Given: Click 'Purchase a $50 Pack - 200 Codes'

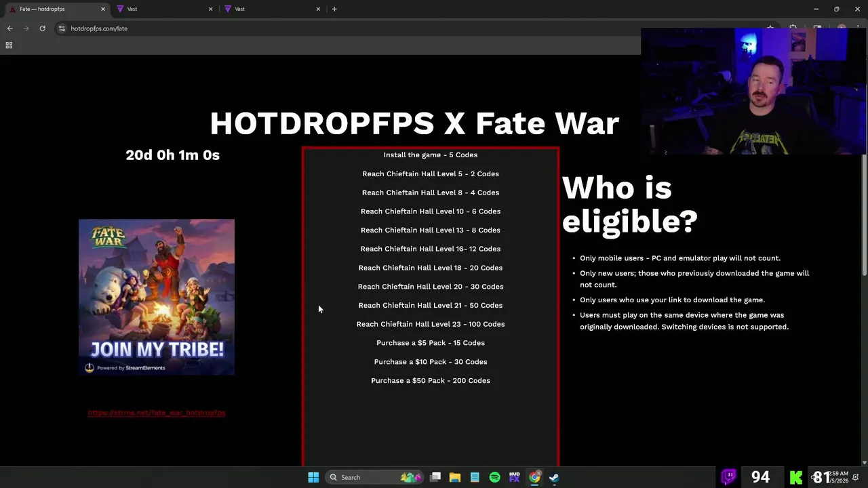Looking at the screenshot, I should pos(431,380).
